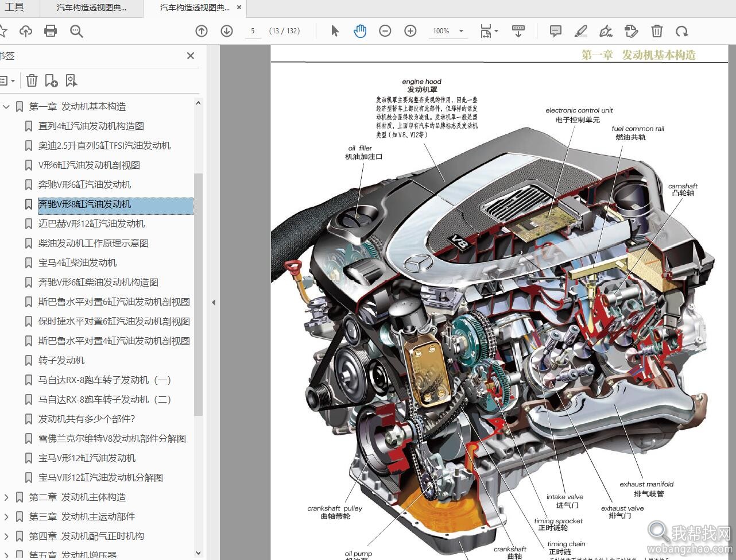736x560 pixels.
Task: Open bookmark 斯巴鲁水平对置4缸汽油发动机剖视图
Action: tap(114, 341)
